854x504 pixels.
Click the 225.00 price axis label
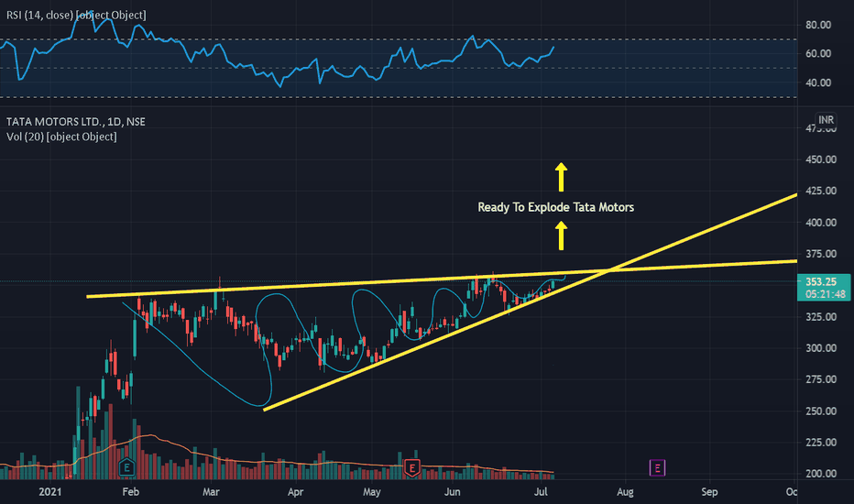coord(821,443)
